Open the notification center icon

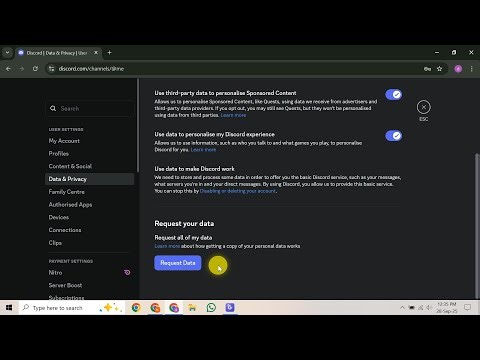click(467, 308)
